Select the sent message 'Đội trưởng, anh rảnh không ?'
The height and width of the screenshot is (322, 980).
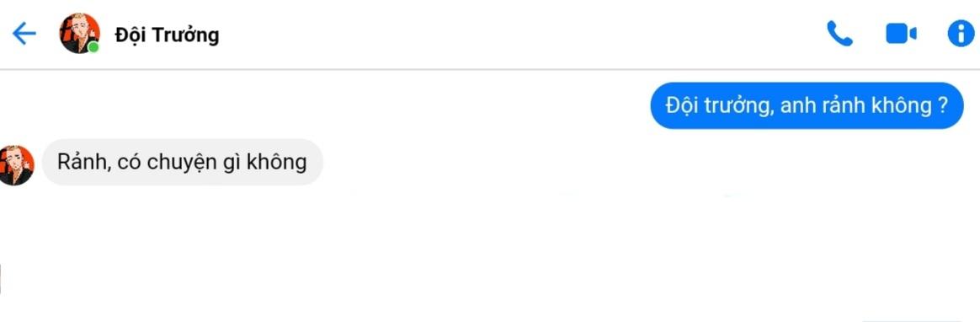click(807, 105)
